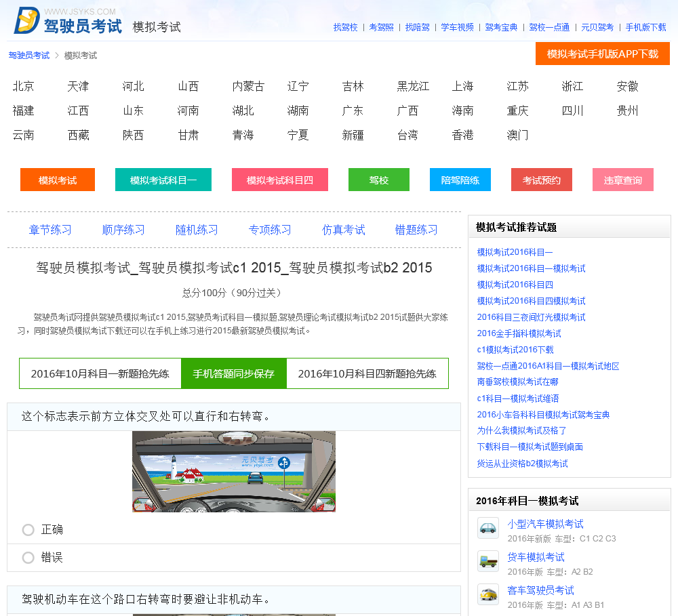
Task: Open 小型汽车模拟考试 link
Action: [x=545, y=524]
